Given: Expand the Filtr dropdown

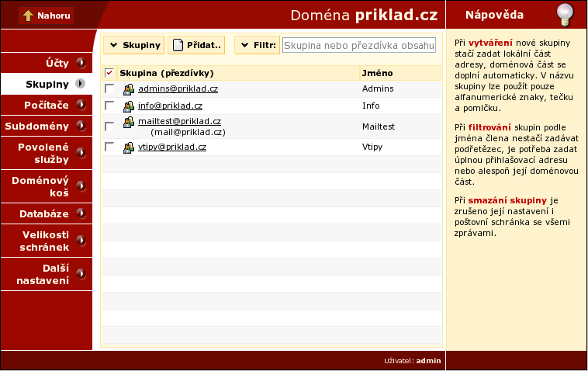Looking at the screenshot, I should tap(257, 45).
